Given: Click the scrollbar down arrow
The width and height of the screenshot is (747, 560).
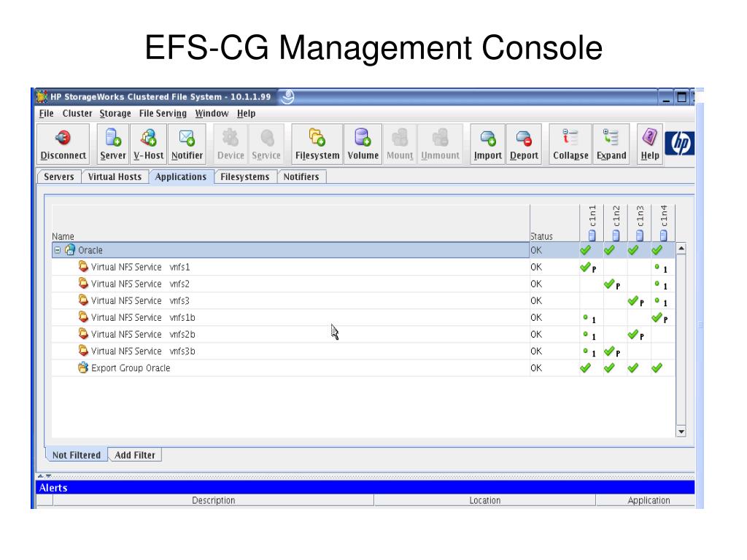Looking at the screenshot, I should click(681, 432).
